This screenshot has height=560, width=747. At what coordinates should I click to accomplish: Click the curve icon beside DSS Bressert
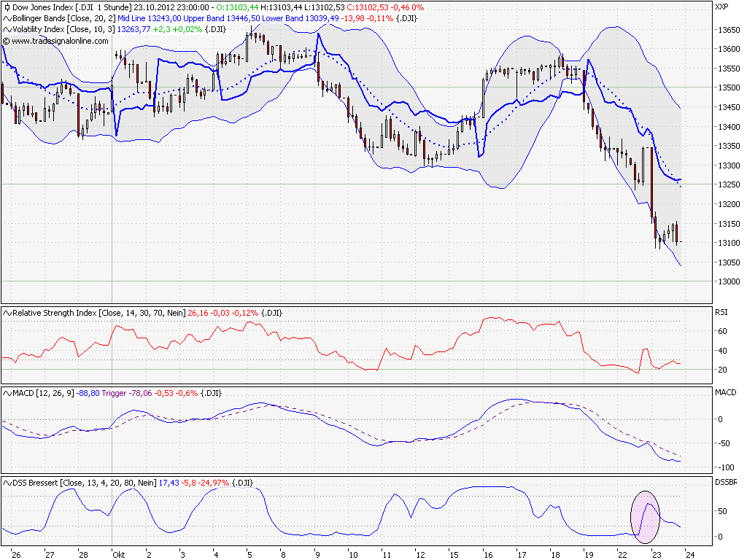point(6,482)
